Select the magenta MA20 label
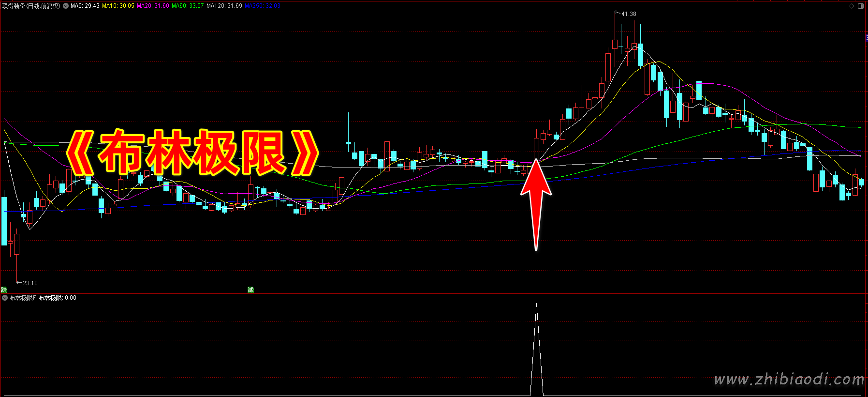The image size is (868, 397). 153,6
